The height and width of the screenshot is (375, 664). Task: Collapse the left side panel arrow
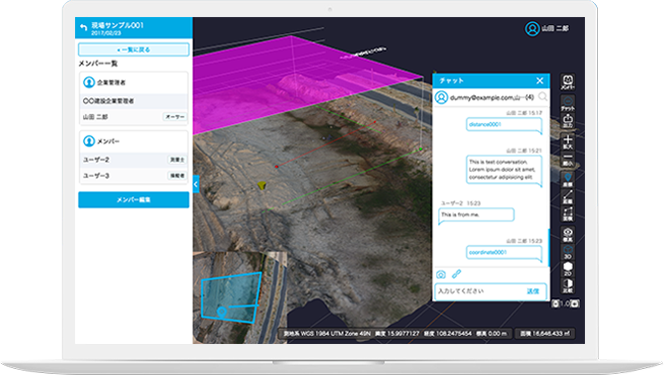pyautogui.click(x=196, y=184)
